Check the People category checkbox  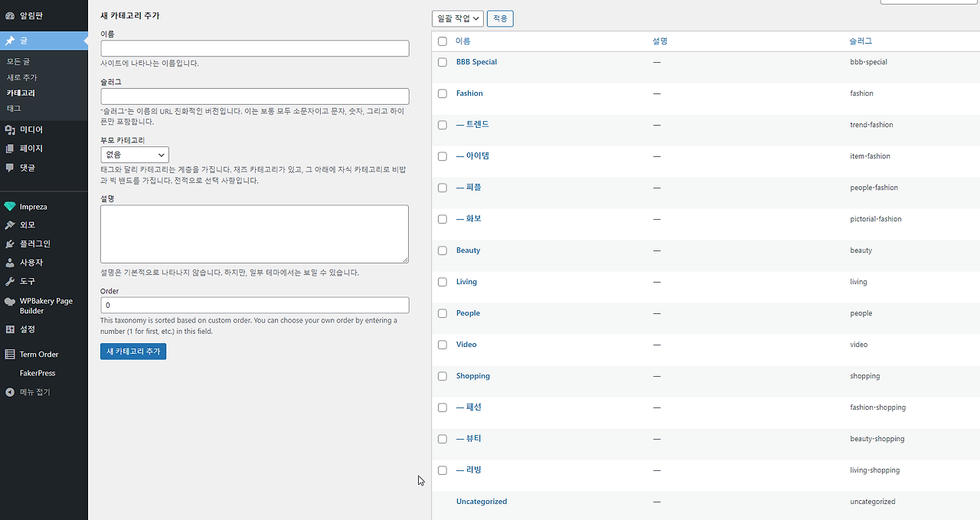pos(443,313)
